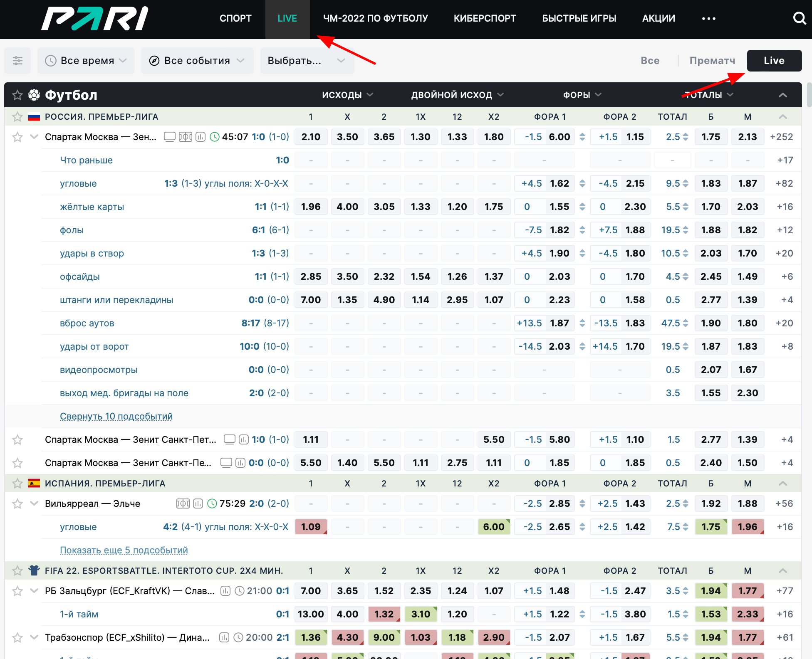Click the search magnifier icon

(799, 18)
